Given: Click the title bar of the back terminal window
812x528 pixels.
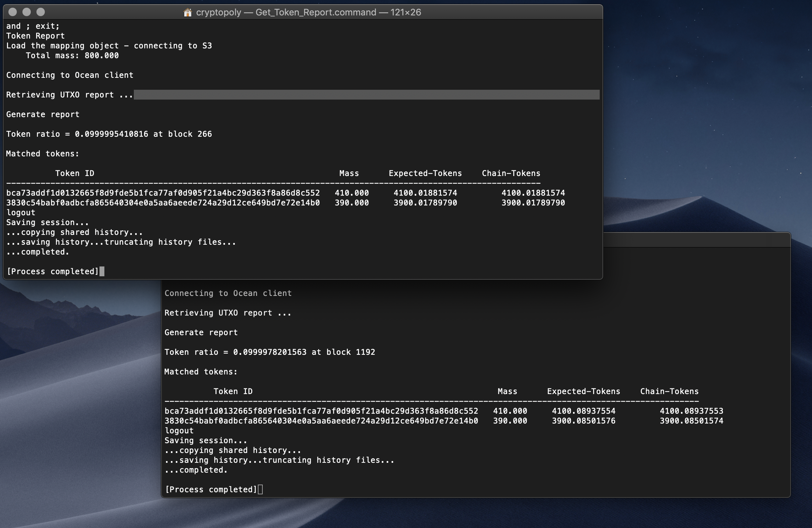Looking at the screenshot, I should click(x=696, y=240).
